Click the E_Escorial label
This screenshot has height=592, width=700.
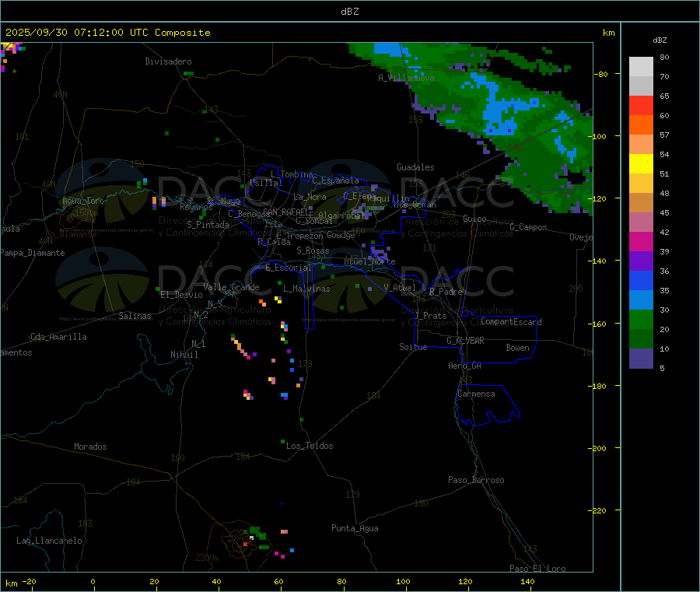tap(289, 268)
